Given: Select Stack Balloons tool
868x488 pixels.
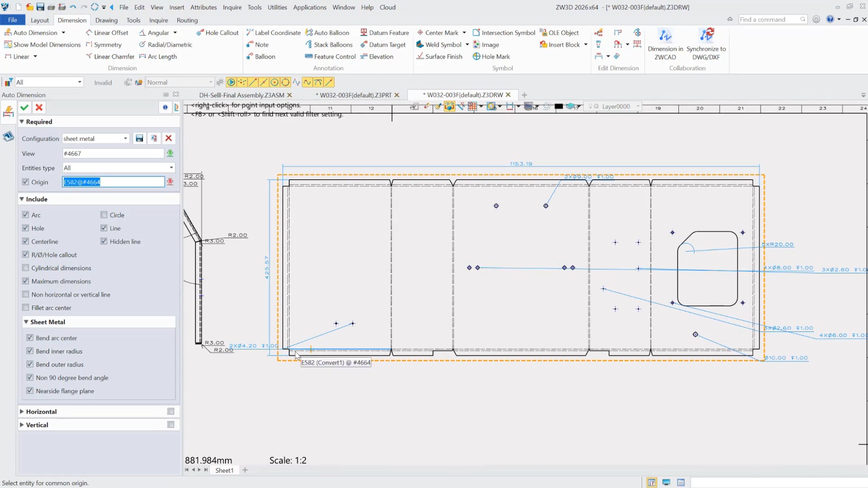Looking at the screenshot, I should [329, 45].
